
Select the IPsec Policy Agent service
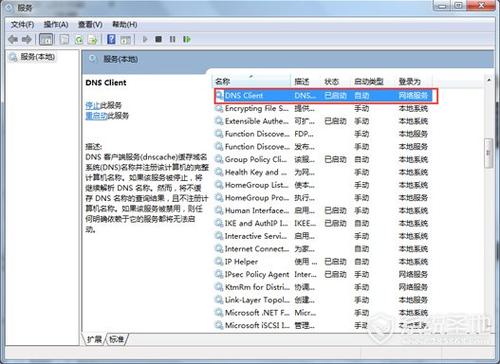tap(323, 274)
